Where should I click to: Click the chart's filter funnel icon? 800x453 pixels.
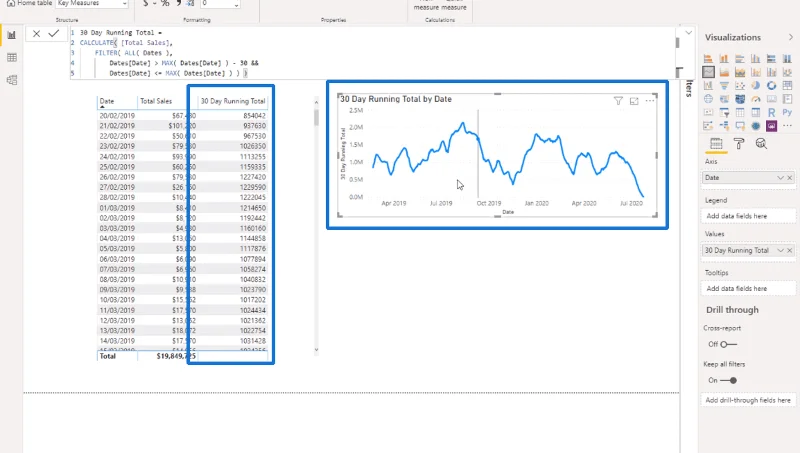(618, 101)
